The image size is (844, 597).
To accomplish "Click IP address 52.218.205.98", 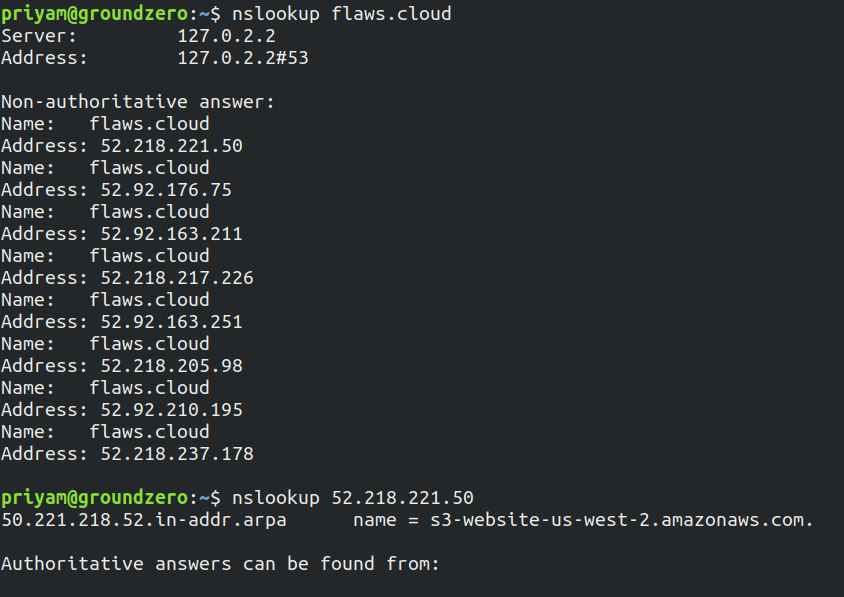I will 172,366.
